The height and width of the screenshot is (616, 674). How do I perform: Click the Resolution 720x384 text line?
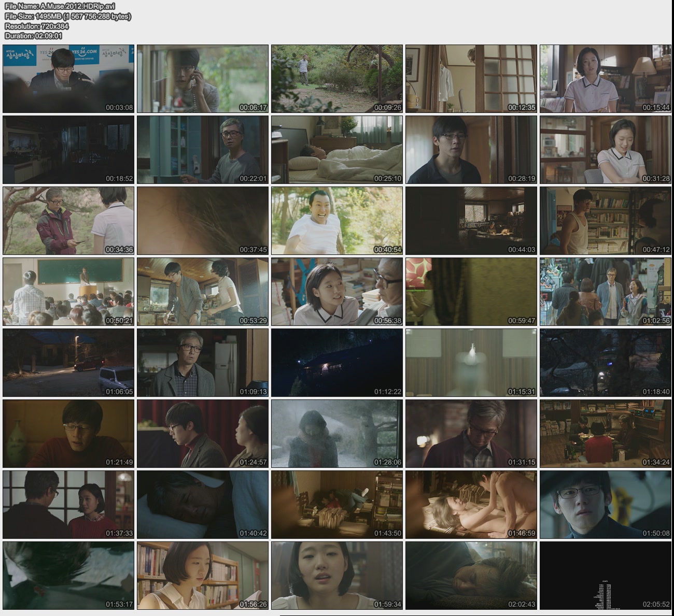(x=37, y=26)
